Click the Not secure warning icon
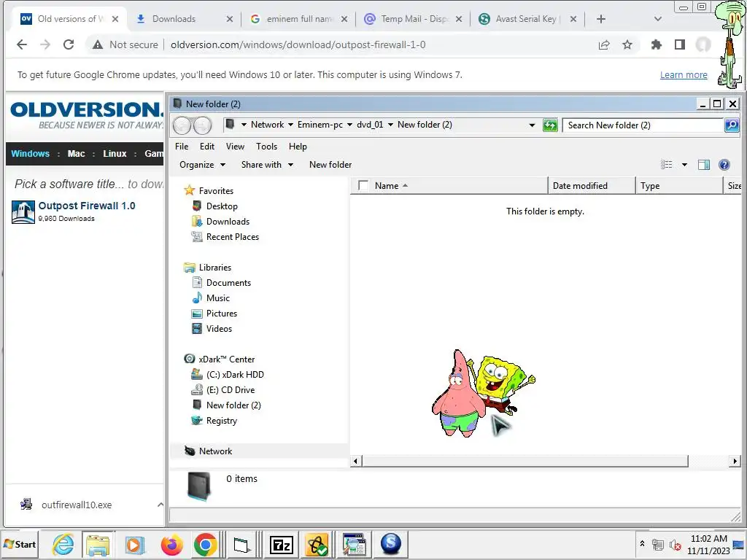 (98, 44)
